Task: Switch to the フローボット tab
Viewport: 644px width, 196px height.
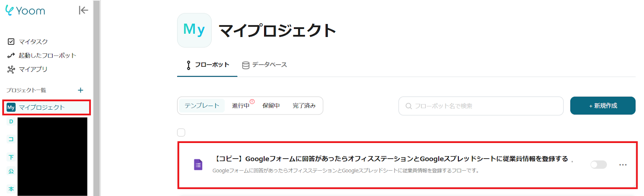Action: tap(207, 65)
